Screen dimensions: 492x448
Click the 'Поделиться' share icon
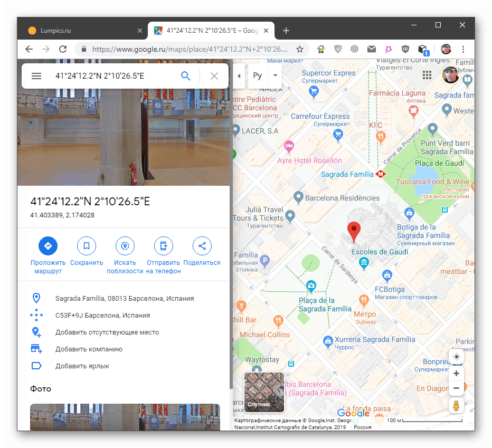pyautogui.click(x=202, y=245)
